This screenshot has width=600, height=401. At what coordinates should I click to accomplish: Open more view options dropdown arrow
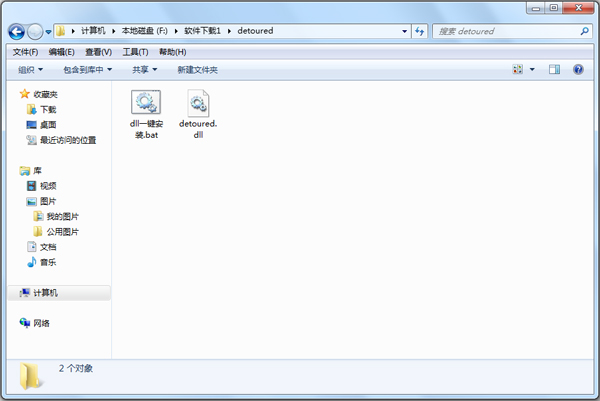coord(532,70)
